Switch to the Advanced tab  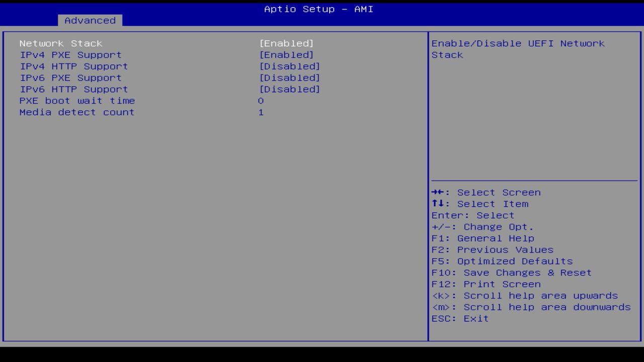coord(90,21)
